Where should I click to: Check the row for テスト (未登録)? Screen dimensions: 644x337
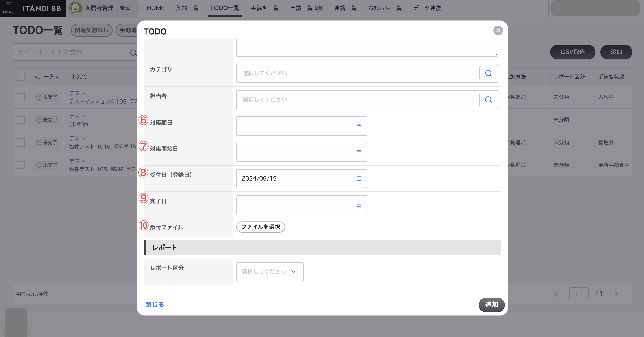coord(20,120)
